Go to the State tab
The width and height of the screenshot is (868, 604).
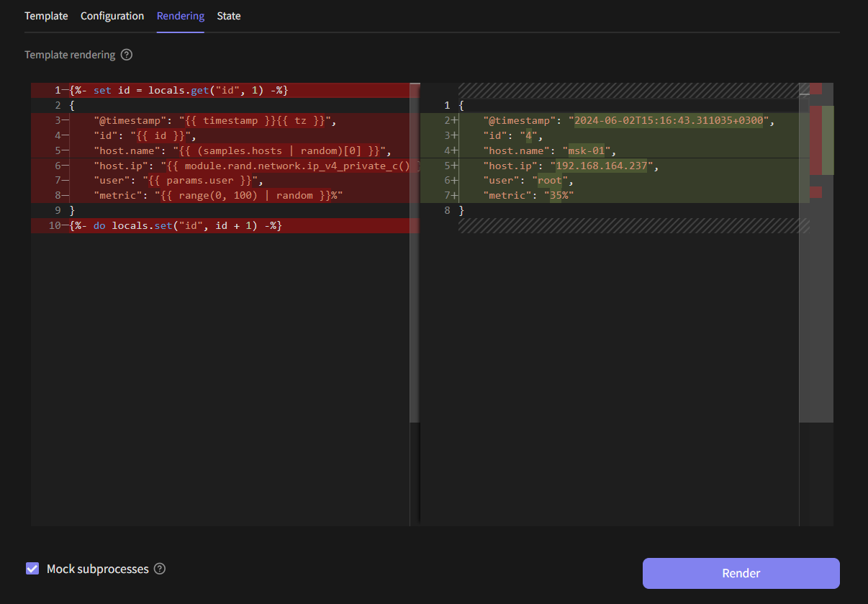229,16
